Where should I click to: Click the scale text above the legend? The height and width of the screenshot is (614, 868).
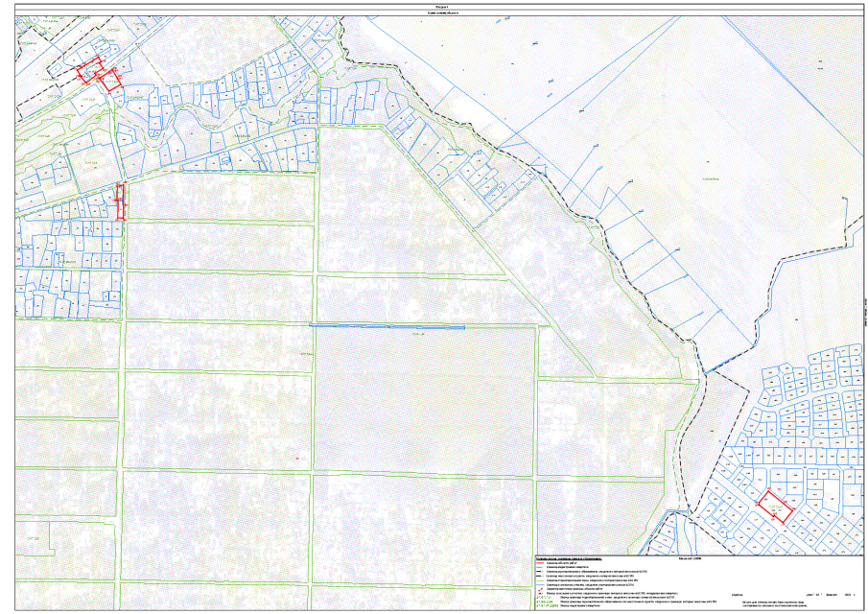click(x=691, y=555)
